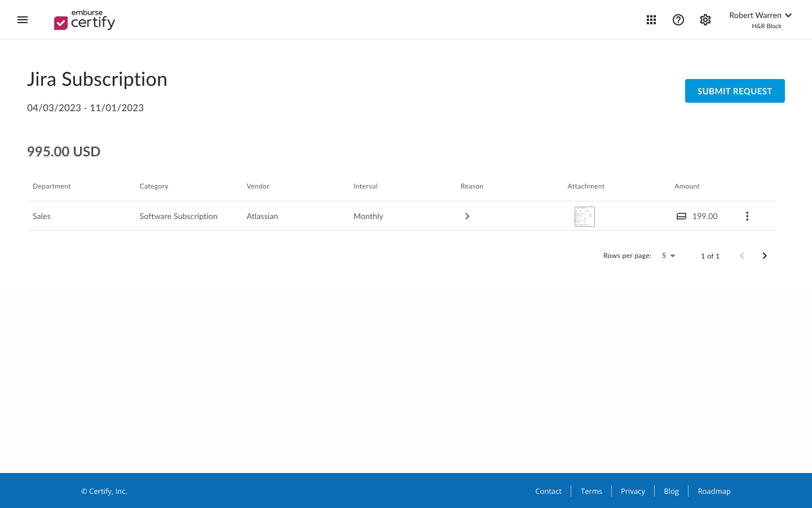The height and width of the screenshot is (508, 812).
Task: Open the help question mark icon
Action: pyautogui.click(x=678, y=20)
